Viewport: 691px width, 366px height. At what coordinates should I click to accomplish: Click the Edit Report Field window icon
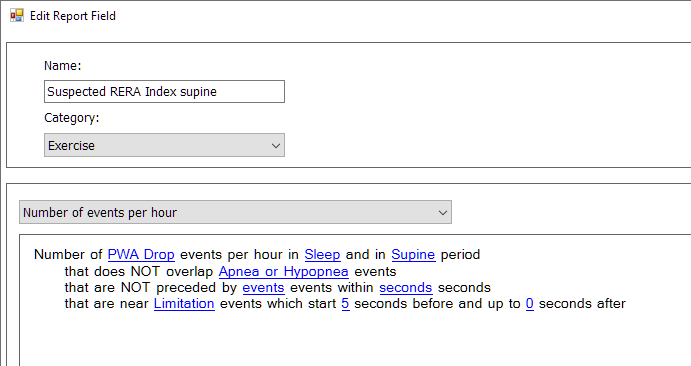tap(17, 16)
